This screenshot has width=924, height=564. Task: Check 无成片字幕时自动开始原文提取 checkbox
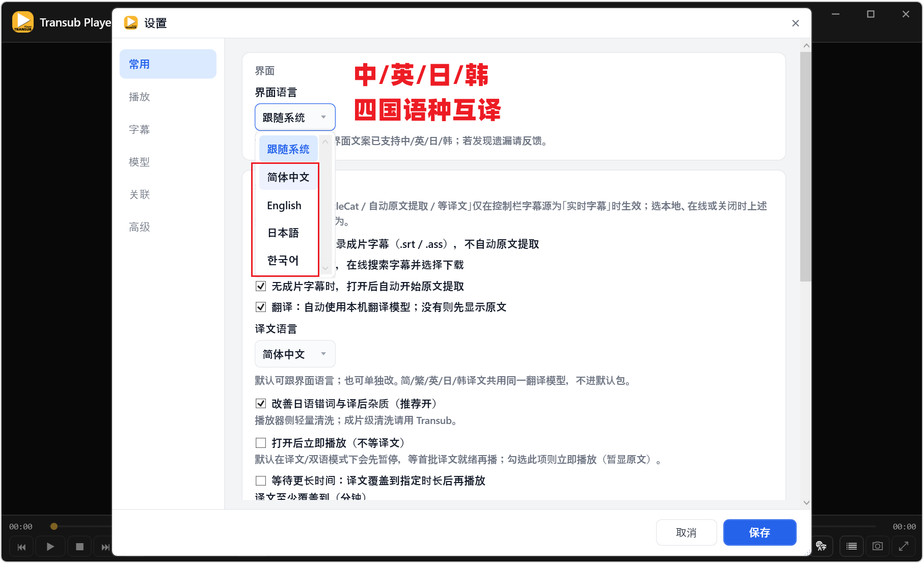pyautogui.click(x=261, y=286)
